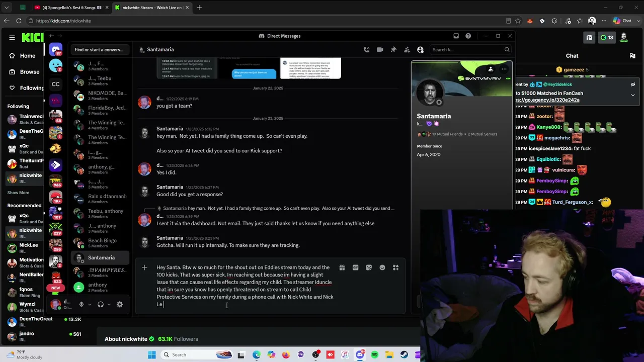Viewport: 644px width, 362px height.
Task: Open pinned messages in Discord
Action: pos(393,50)
